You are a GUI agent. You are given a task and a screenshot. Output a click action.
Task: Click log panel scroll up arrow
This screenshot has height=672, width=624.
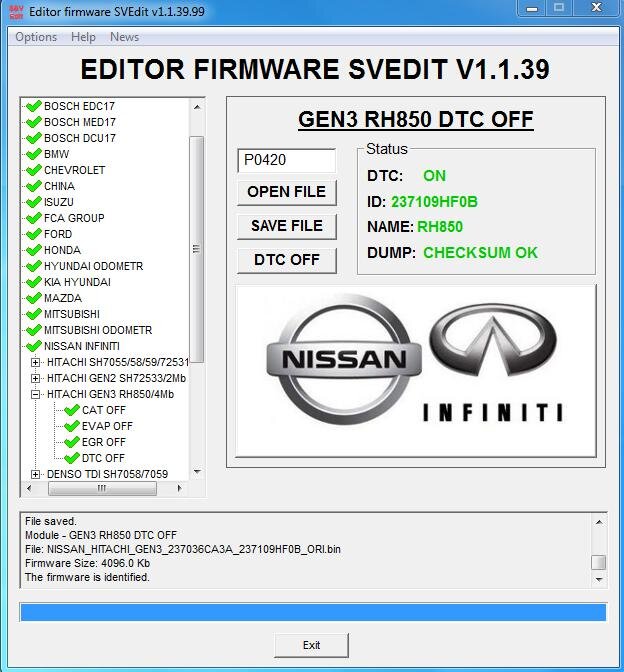(x=599, y=522)
